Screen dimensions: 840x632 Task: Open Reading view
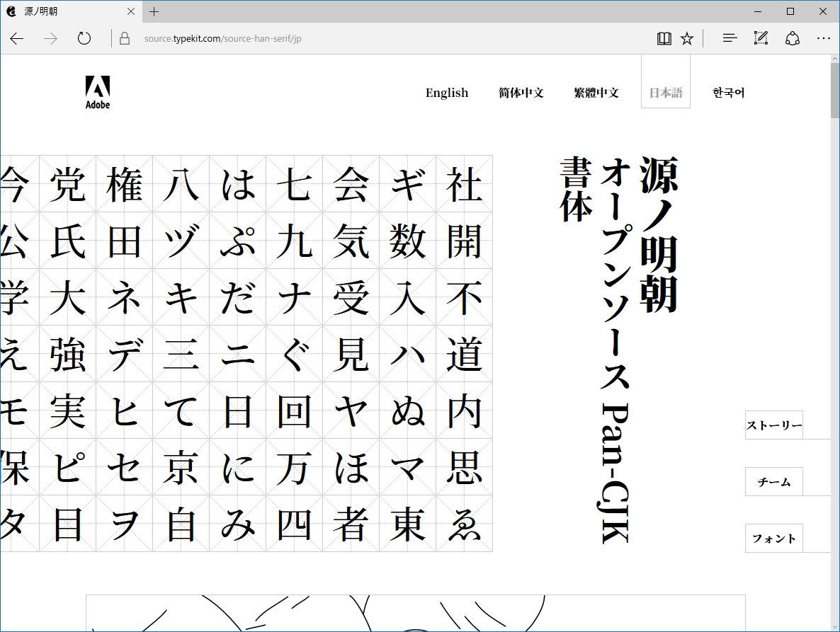664,38
